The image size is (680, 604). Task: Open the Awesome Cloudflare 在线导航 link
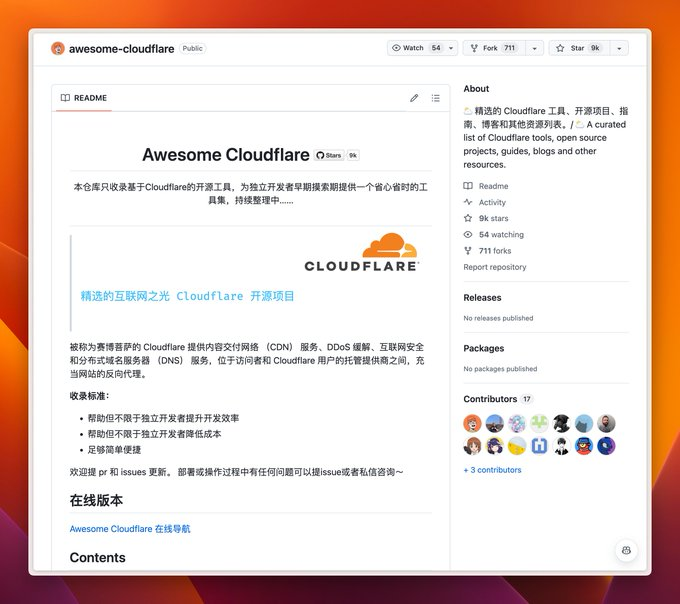[x=129, y=529]
